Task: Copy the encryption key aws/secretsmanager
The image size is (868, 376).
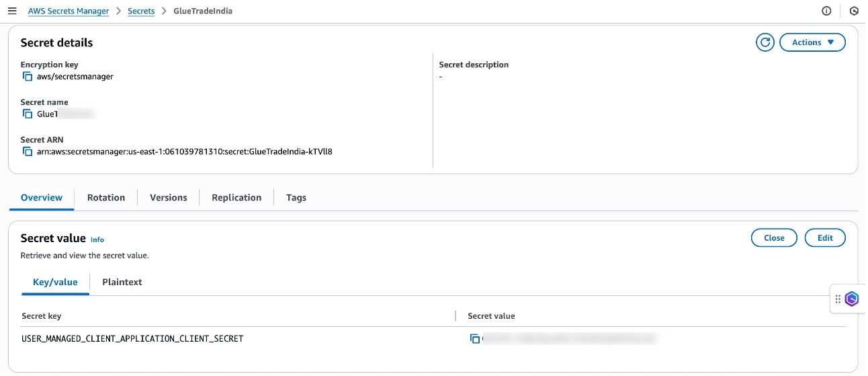Action: (x=28, y=77)
